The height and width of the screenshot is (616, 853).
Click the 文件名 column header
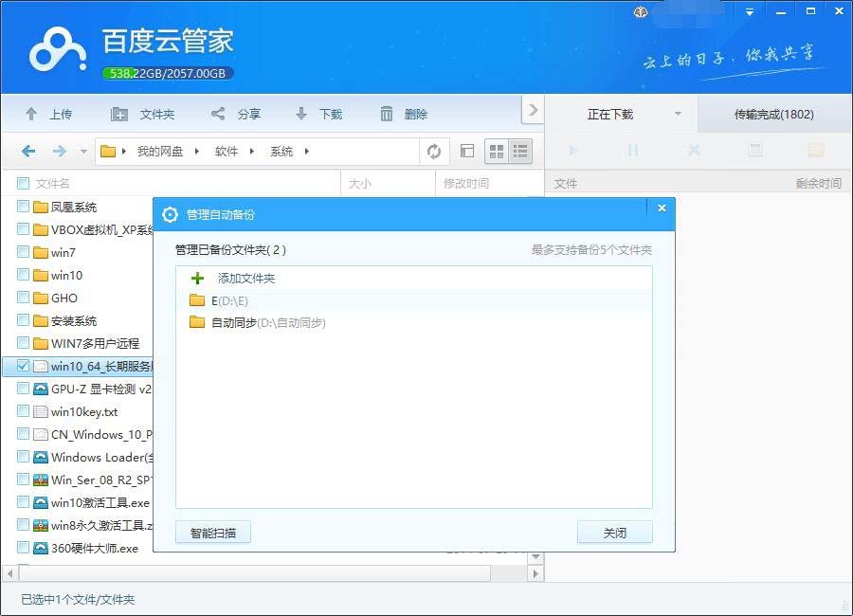point(53,184)
